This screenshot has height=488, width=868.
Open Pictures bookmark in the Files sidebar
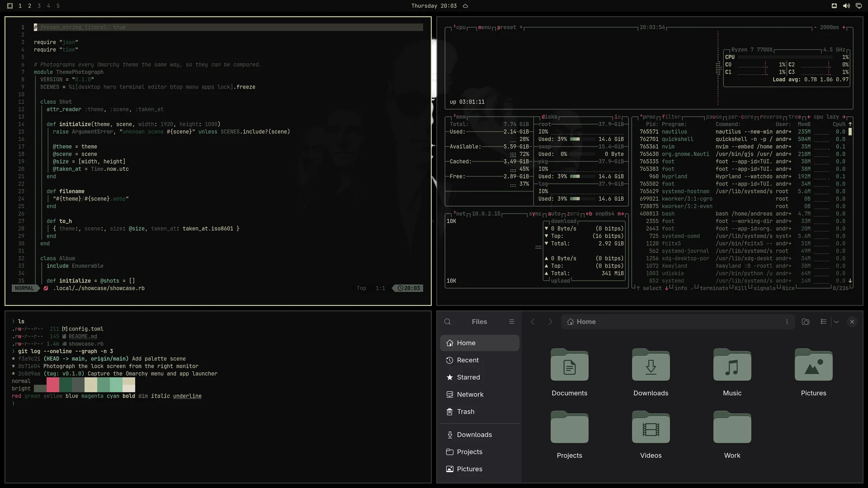pyautogui.click(x=480, y=469)
